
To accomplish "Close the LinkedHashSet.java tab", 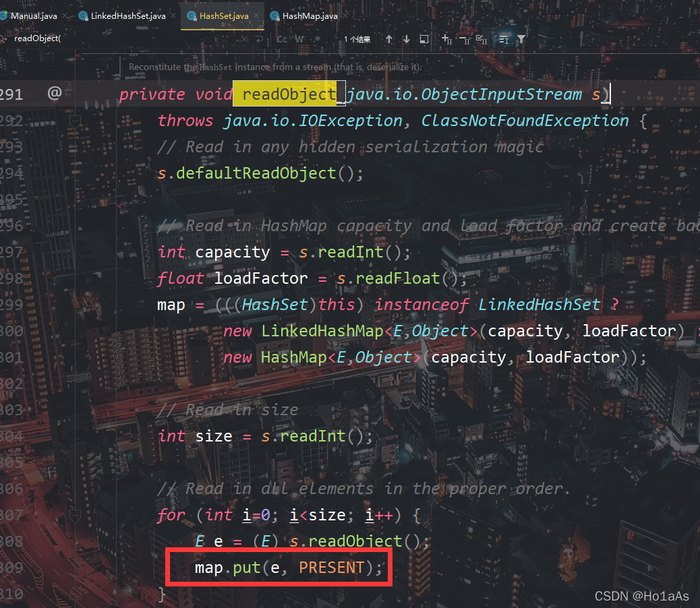I will [173, 16].
